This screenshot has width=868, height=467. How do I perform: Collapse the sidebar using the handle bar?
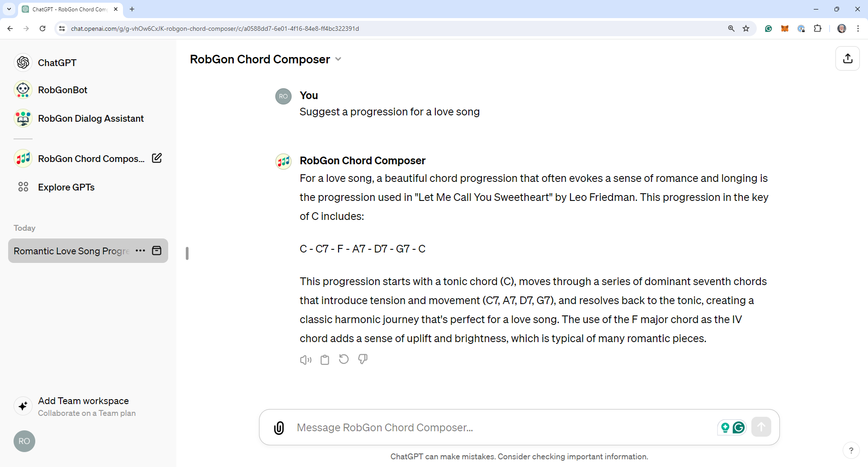(x=187, y=253)
